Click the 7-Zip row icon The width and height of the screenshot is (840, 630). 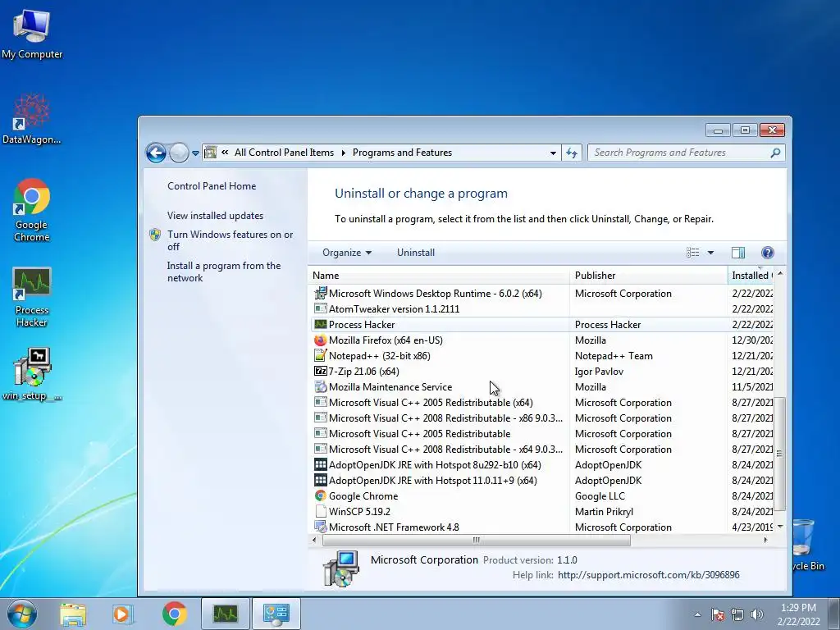pyautogui.click(x=321, y=371)
